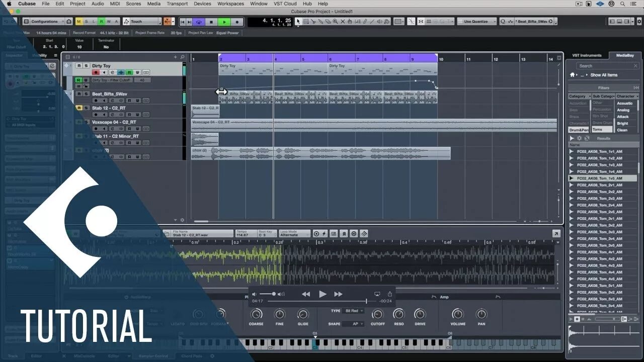Select the Range Selection tool
This screenshot has height=362, width=644.
pyautogui.click(x=306, y=22)
